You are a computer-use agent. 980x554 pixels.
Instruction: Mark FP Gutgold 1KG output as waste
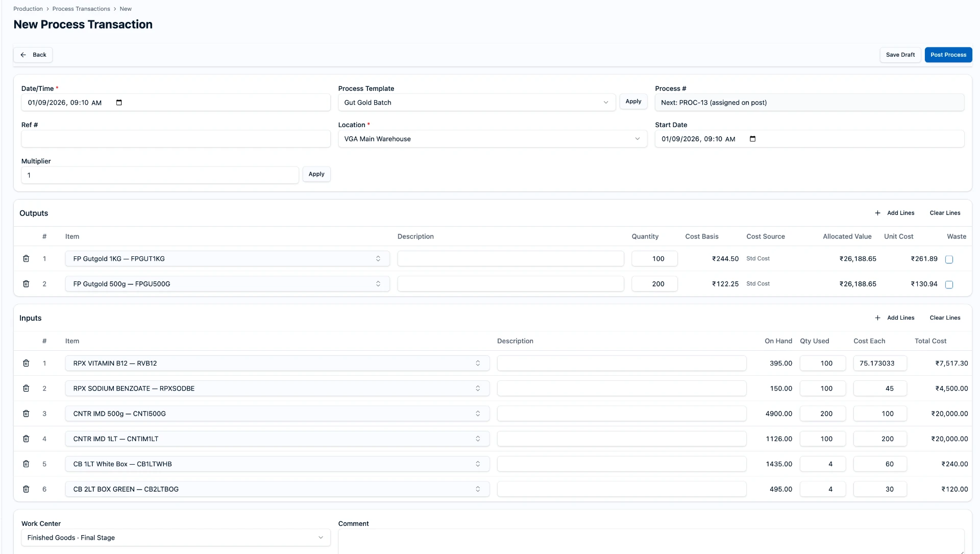(949, 259)
